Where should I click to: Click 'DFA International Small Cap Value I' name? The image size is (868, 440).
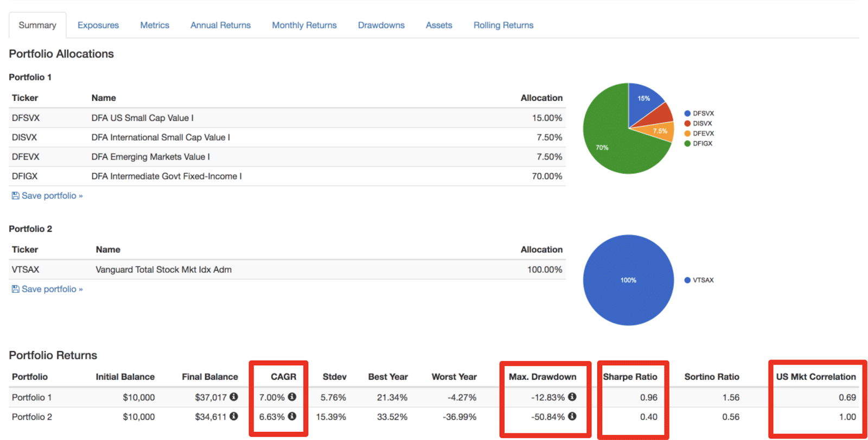point(161,137)
